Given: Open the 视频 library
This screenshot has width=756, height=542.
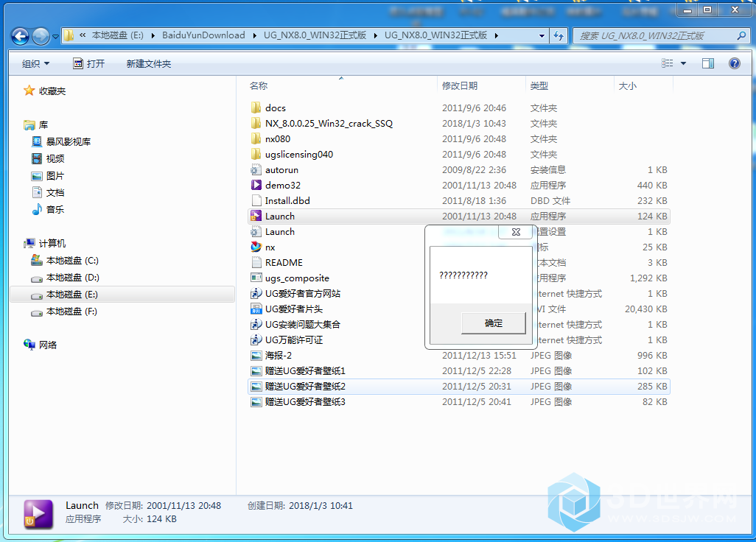Looking at the screenshot, I should pos(48,158).
